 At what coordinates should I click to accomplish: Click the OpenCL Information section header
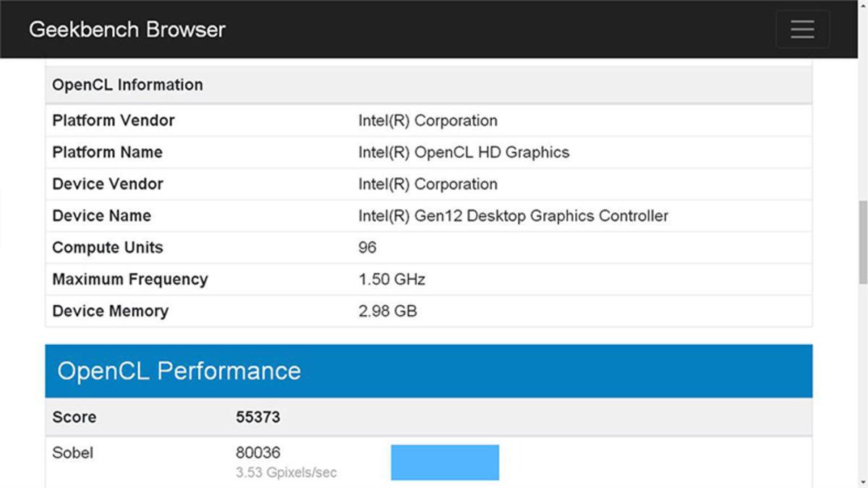coord(127,85)
